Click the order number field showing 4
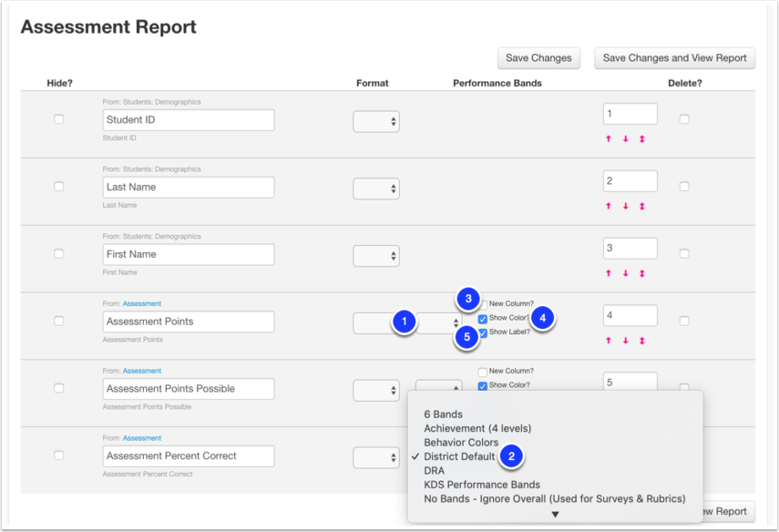779x532 pixels. tap(630, 314)
